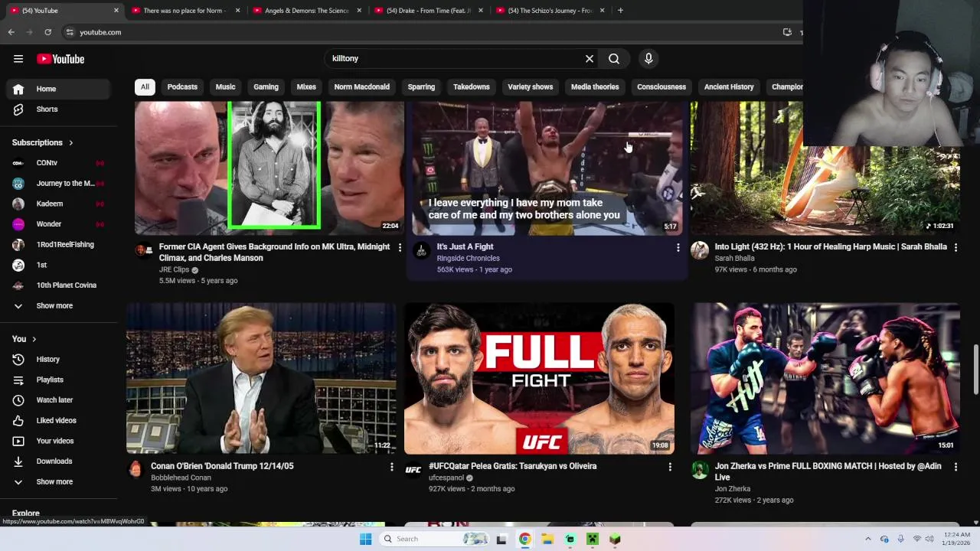Select the Variety shows filter chip

click(x=530, y=86)
